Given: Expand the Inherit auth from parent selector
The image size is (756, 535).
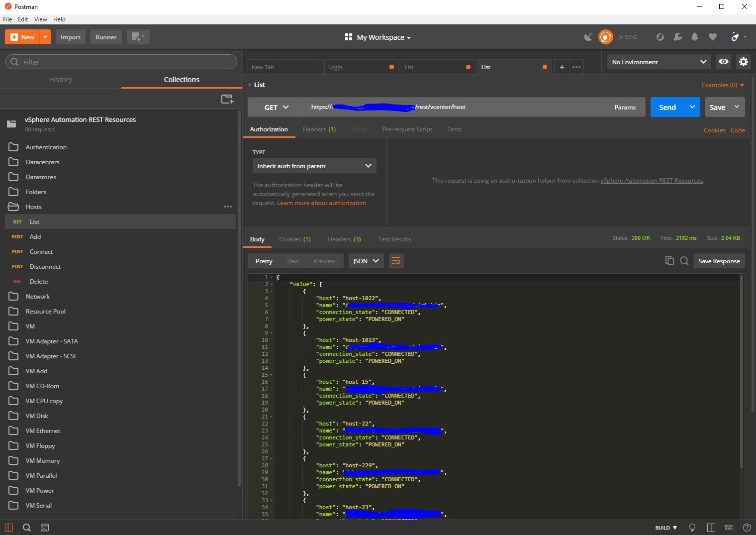Looking at the screenshot, I should [x=314, y=166].
